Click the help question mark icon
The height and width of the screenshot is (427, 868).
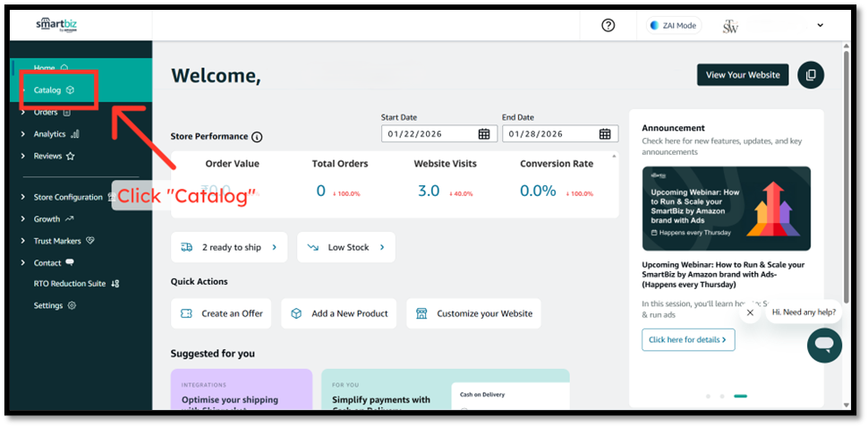point(608,25)
